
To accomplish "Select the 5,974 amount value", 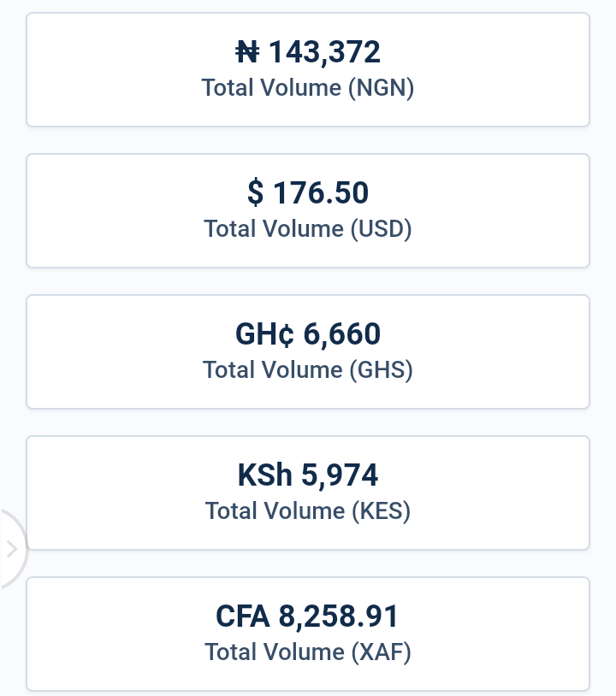I will click(340, 475).
